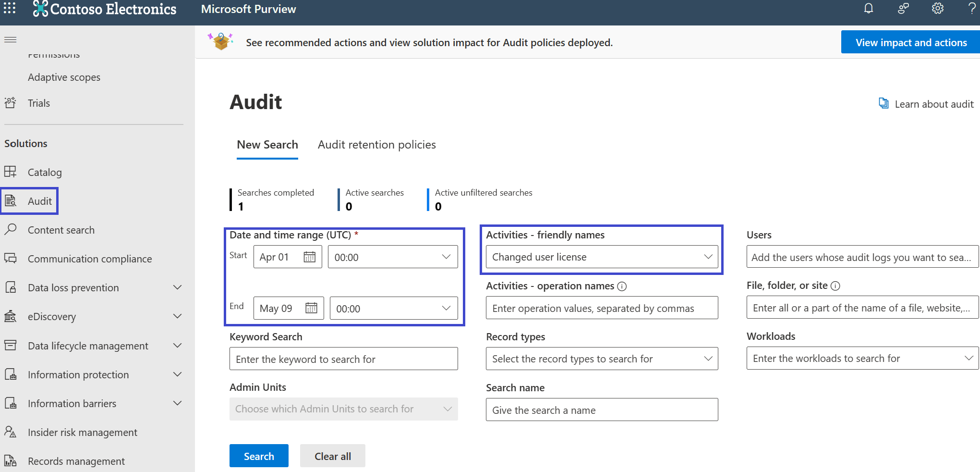This screenshot has height=472, width=980.
Task: Click the Communication compliance icon
Action: [10, 259]
